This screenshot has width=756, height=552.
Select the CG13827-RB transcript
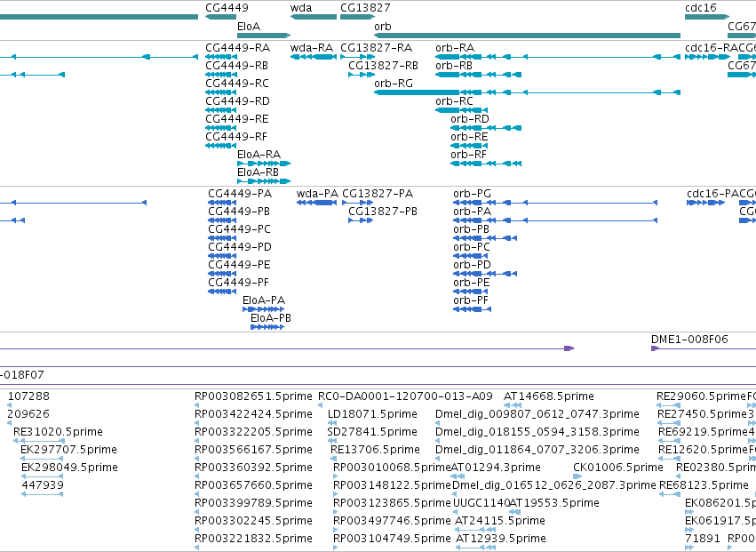[362, 75]
